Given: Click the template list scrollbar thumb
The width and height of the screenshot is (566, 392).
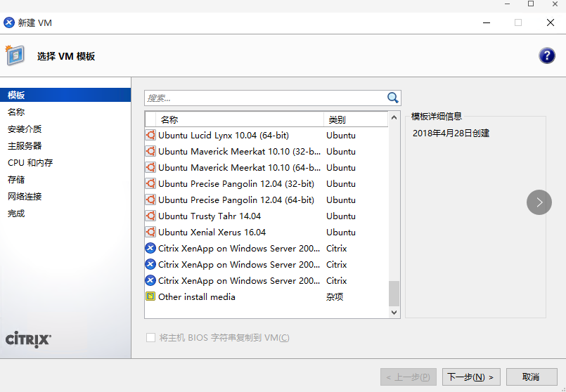Looking at the screenshot, I should click(394, 294).
